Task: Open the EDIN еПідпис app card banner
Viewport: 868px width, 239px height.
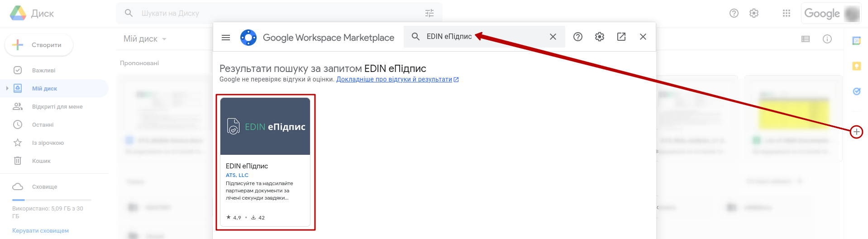Action: [265, 126]
